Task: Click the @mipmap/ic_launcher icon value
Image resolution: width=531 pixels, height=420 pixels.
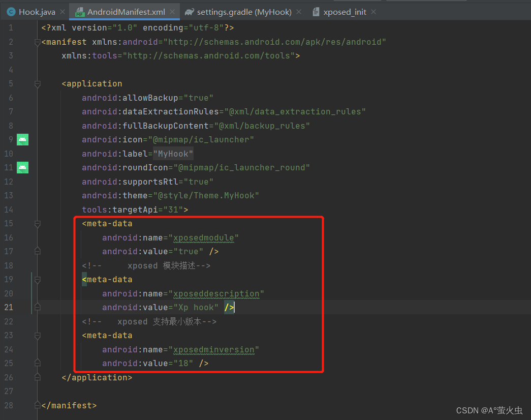Action: [x=201, y=140]
